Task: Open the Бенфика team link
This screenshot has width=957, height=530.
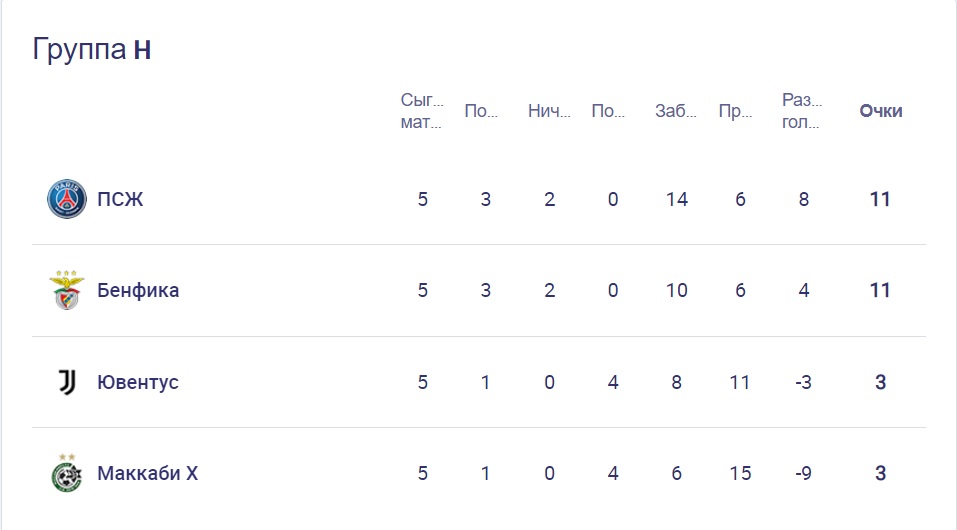Action: click(138, 291)
